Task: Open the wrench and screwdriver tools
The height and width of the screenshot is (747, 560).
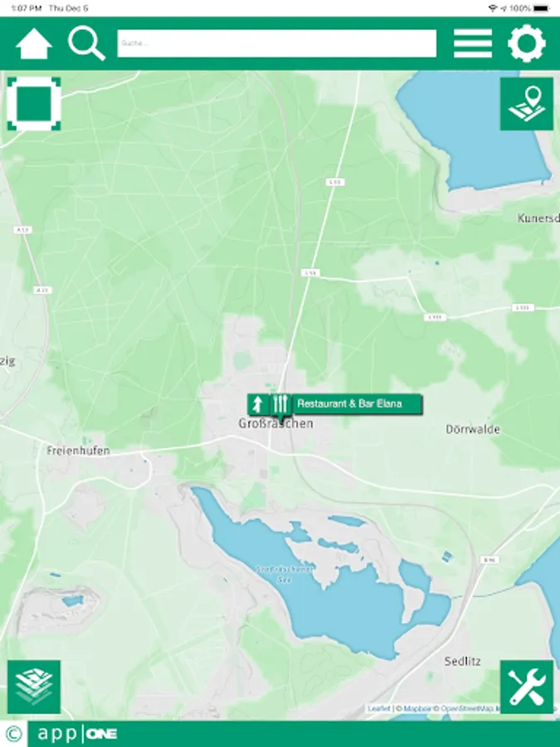Action: [526, 686]
